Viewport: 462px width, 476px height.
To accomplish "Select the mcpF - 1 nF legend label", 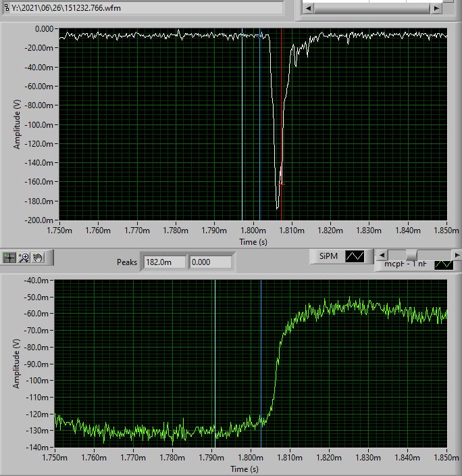I will pos(405,264).
